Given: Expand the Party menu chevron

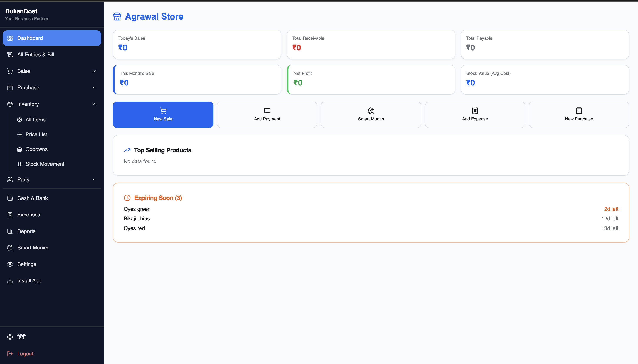Looking at the screenshot, I should (x=94, y=180).
